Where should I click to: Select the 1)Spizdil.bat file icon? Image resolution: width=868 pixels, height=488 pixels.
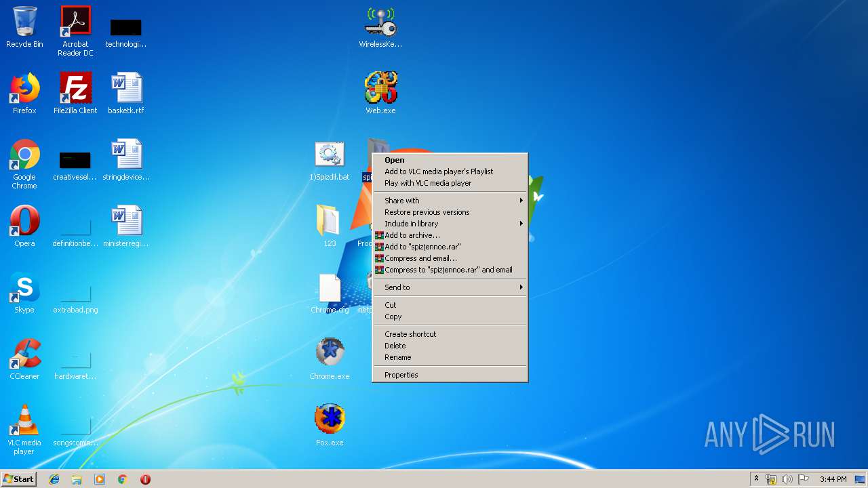pyautogui.click(x=330, y=160)
